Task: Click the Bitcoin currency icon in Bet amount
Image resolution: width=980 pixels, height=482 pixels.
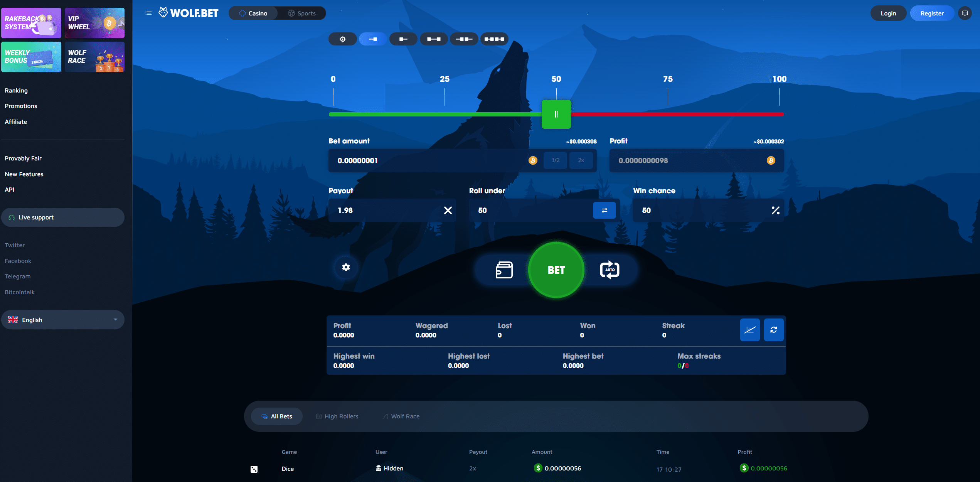Action: [x=533, y=160]
